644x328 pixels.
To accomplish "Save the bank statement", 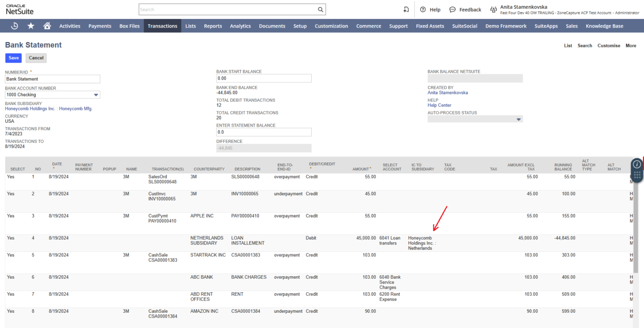I will point(14,58).
